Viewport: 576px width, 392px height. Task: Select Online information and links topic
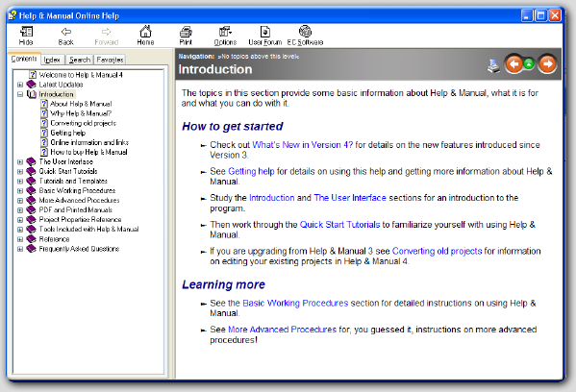(x=89, y=142)
